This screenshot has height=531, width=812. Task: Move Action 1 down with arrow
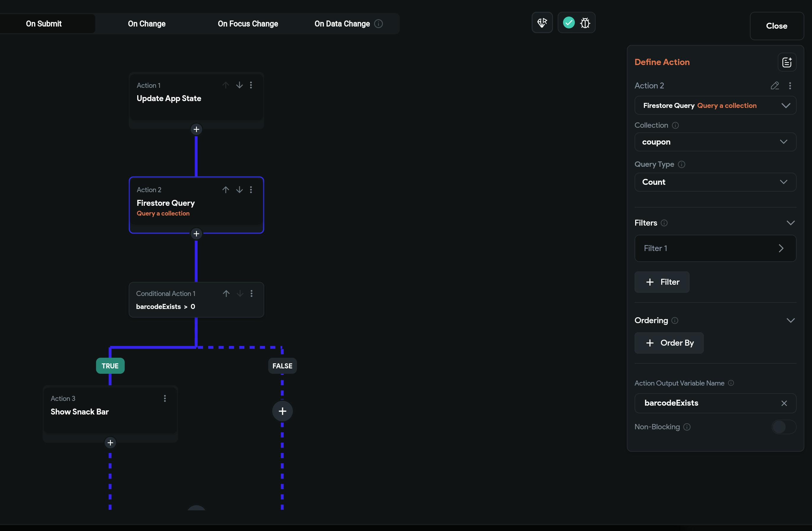pos(240,85)
